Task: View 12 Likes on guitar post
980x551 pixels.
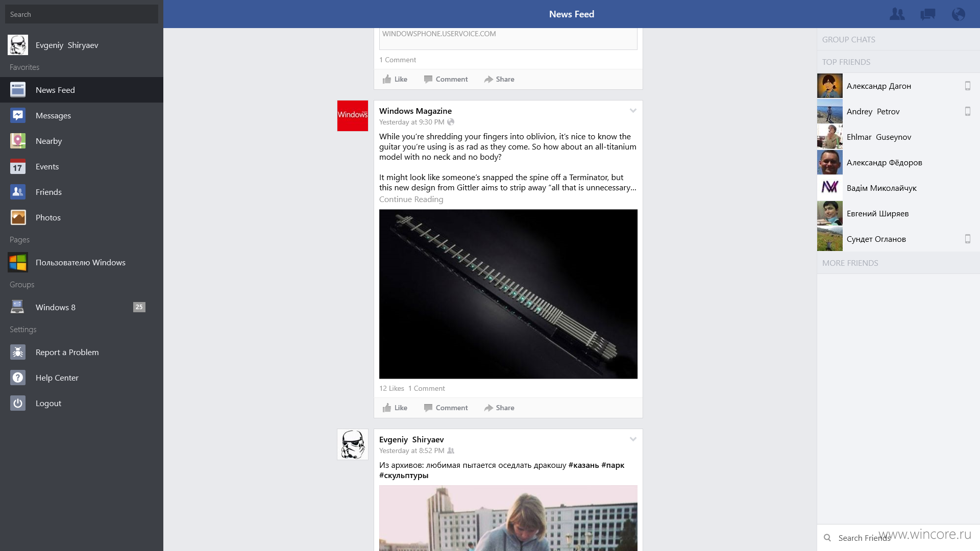Action: pyautogui.click(x=391, y=388)
